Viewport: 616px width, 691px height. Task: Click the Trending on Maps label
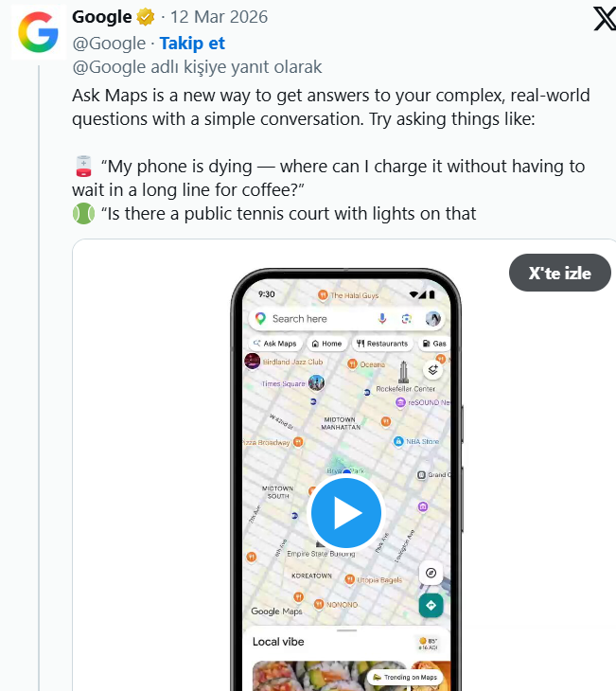coord(404,677)
